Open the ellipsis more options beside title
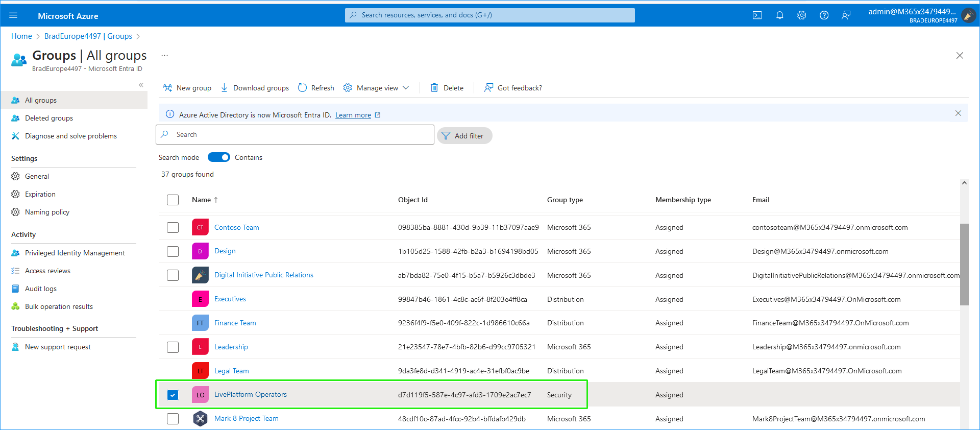Screen dimensions: 980x430 click(164, 55)
